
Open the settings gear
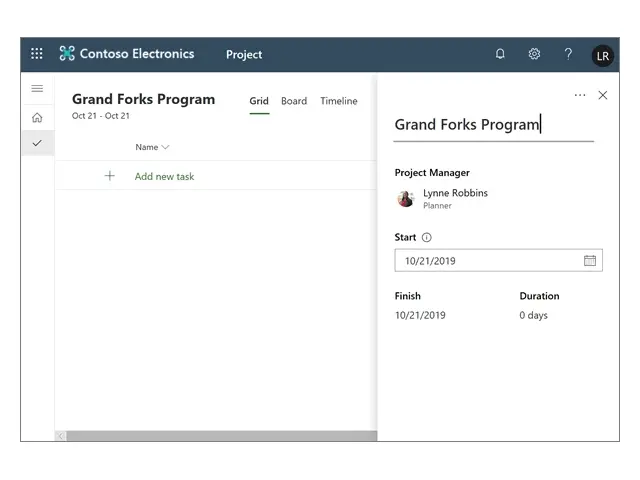pyautogui.click(x=534, y=54)
